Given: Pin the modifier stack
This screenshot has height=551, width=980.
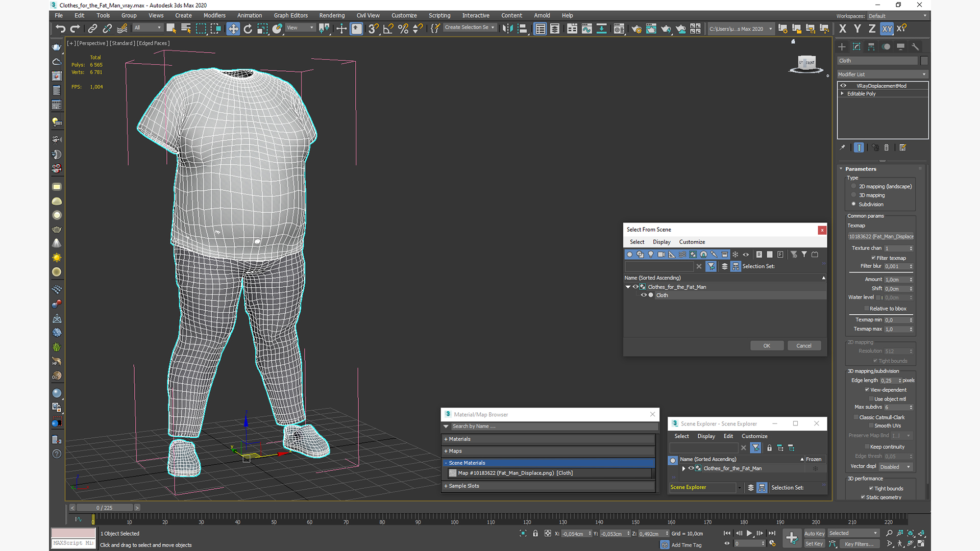Looking at the screenshot, I should click(x=842, y=147).
